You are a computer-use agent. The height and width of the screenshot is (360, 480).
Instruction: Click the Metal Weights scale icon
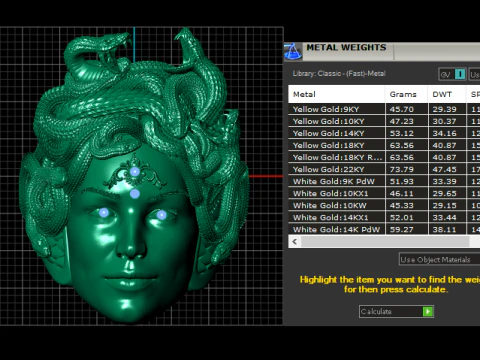point(293,52)
